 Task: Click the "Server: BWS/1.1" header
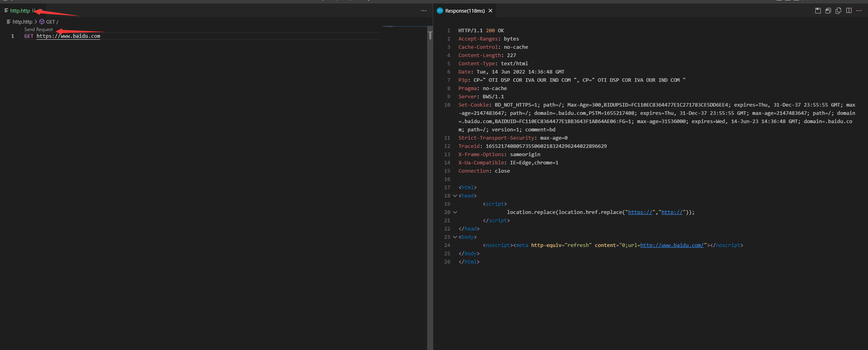[x=481, y=97]
